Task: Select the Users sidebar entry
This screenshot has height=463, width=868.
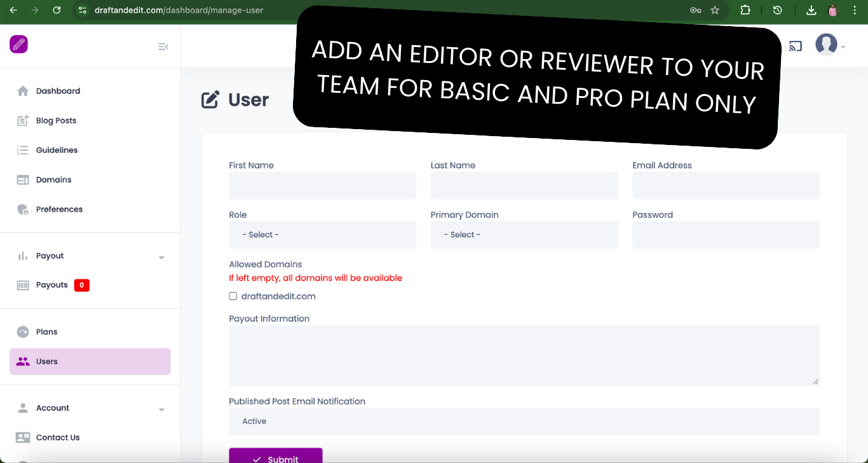Action: (90, 361)
